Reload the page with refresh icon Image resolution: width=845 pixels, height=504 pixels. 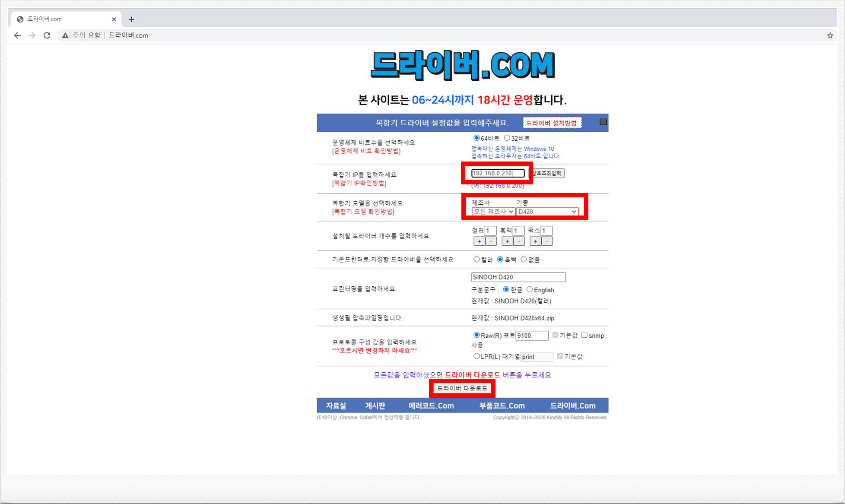click(47, 35)
